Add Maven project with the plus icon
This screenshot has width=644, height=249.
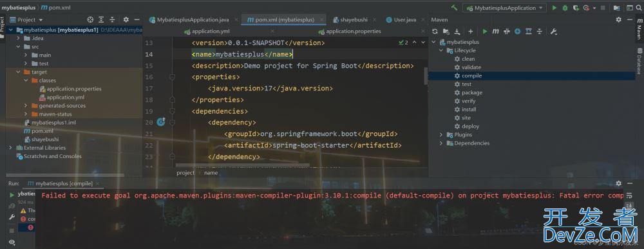click(x=471, y=31)
